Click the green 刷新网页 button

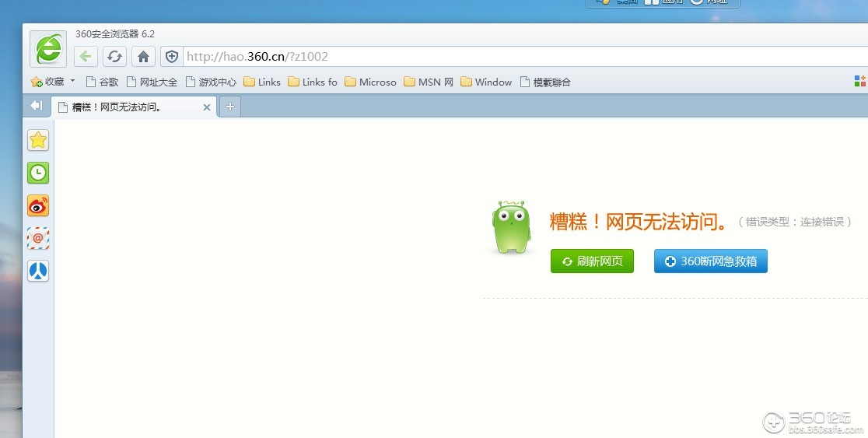[x=592, y=261]
